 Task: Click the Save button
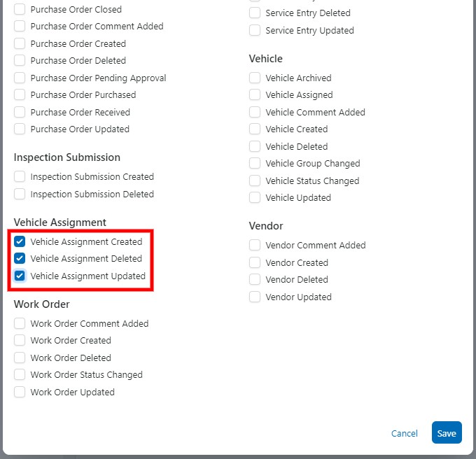[x=447, y=432]
